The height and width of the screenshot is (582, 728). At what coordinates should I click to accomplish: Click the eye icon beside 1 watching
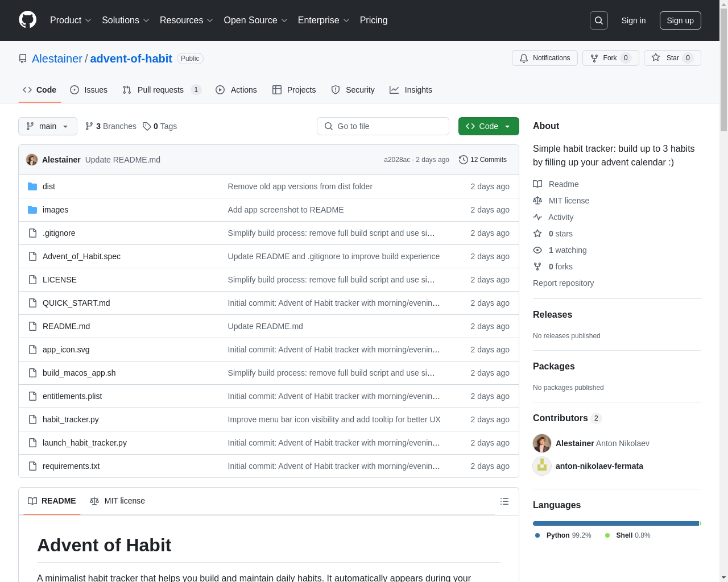coord(537,250)
